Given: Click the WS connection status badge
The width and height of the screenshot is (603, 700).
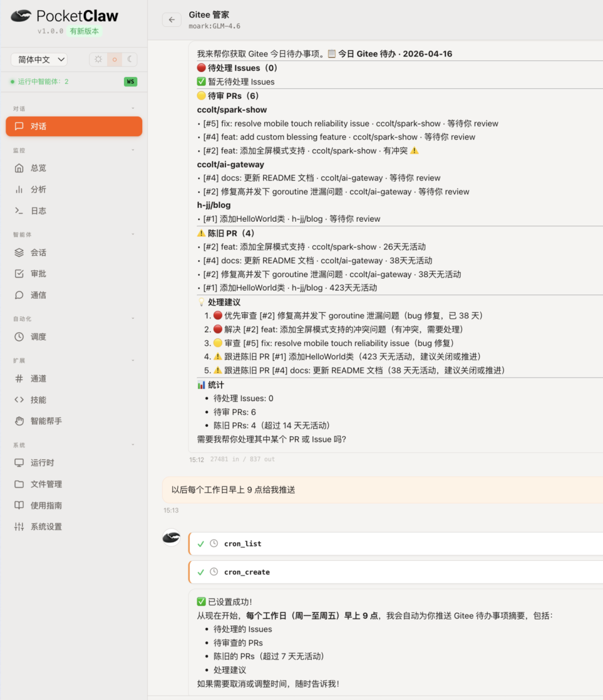Looking at the screenshot, I should click(131, 82).
